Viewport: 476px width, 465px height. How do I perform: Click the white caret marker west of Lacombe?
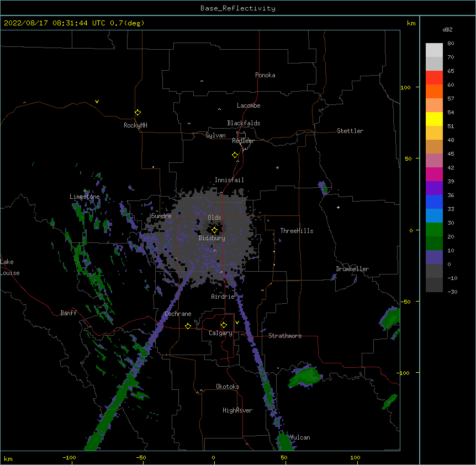[219, 109]
